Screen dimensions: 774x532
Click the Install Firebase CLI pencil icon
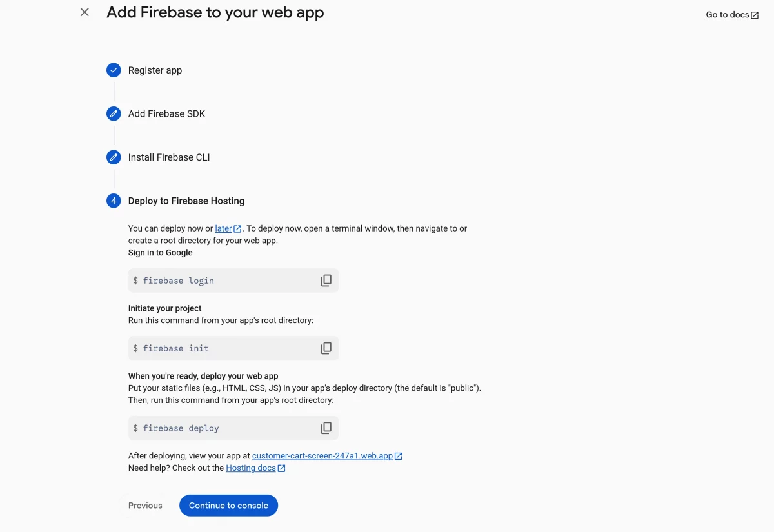coord(114,157)
